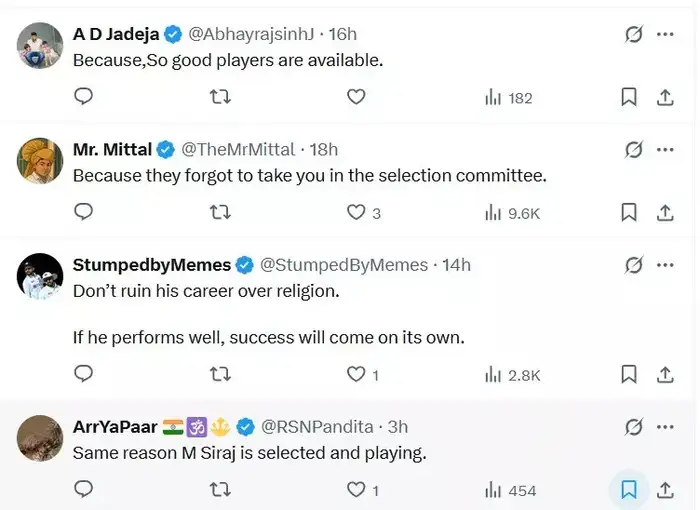Bookmark A D Jadeja's tweet
Screen dimensions: 700x510
[629, 97]
